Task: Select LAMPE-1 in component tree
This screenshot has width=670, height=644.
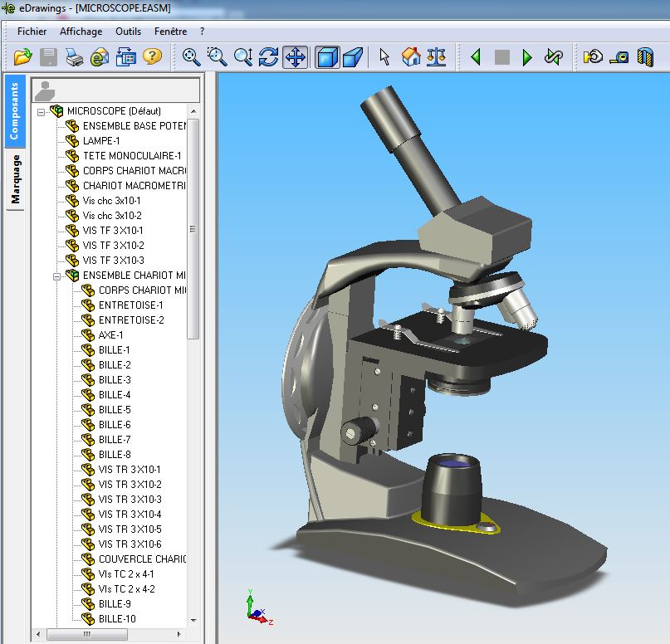Action: pyautogui.click(x=101, y=141)
